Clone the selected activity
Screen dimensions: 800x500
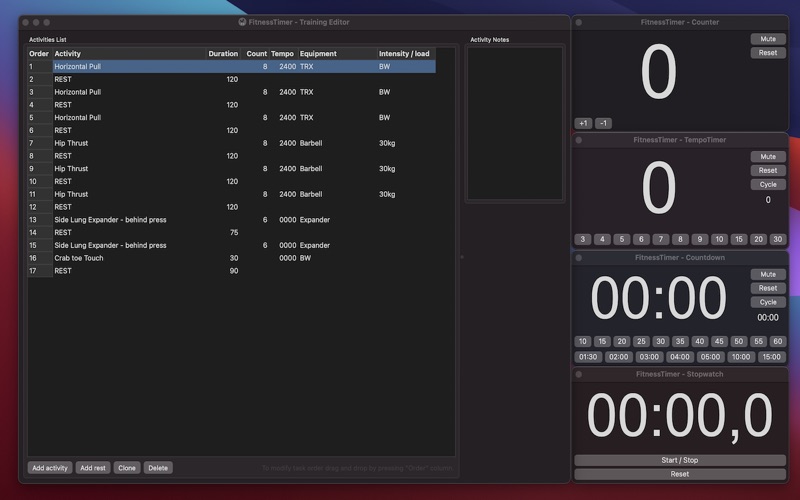tap(127, 468)
